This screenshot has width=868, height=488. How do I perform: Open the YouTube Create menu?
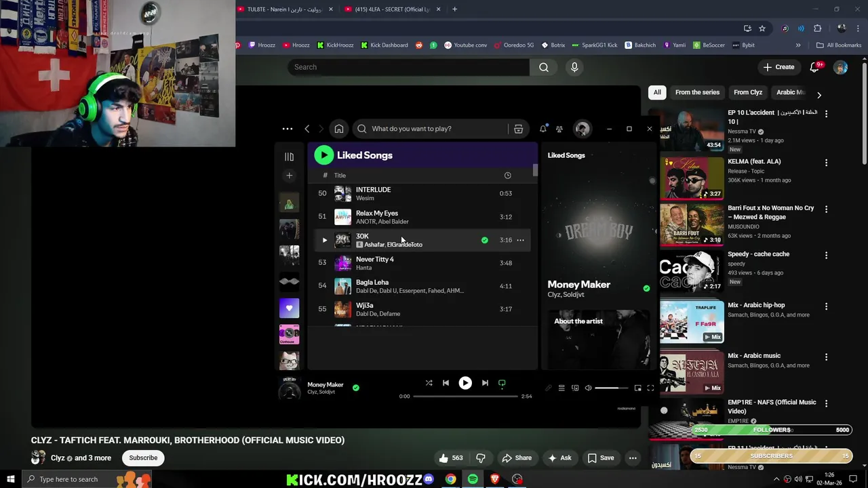778,67
